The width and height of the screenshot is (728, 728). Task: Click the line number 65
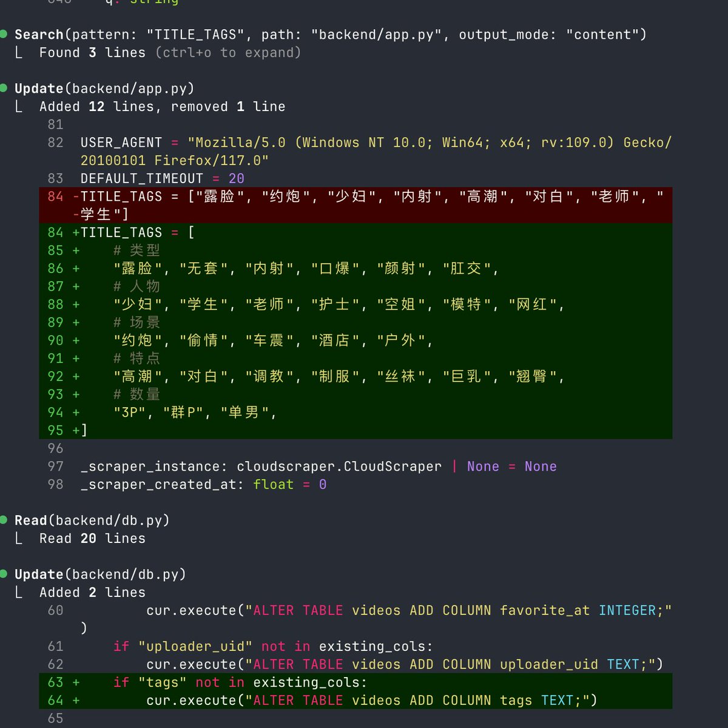click(55, 718)
